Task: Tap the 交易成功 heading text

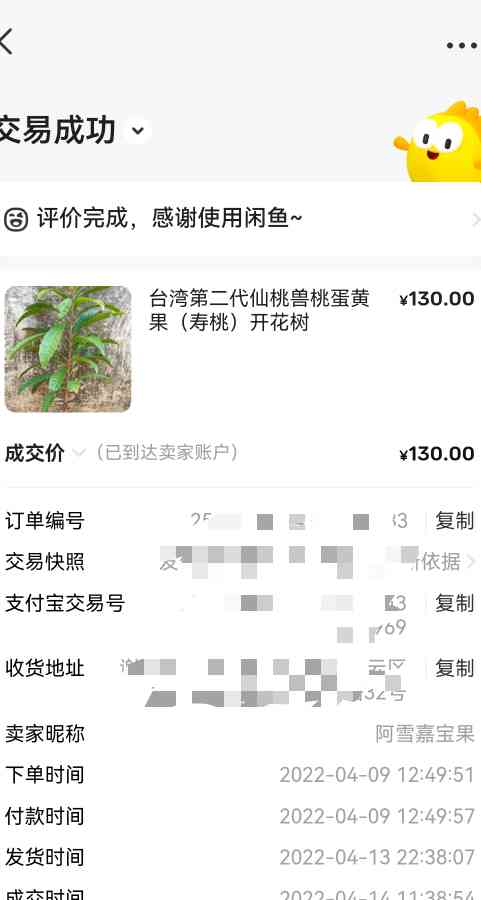Action: 57,130
